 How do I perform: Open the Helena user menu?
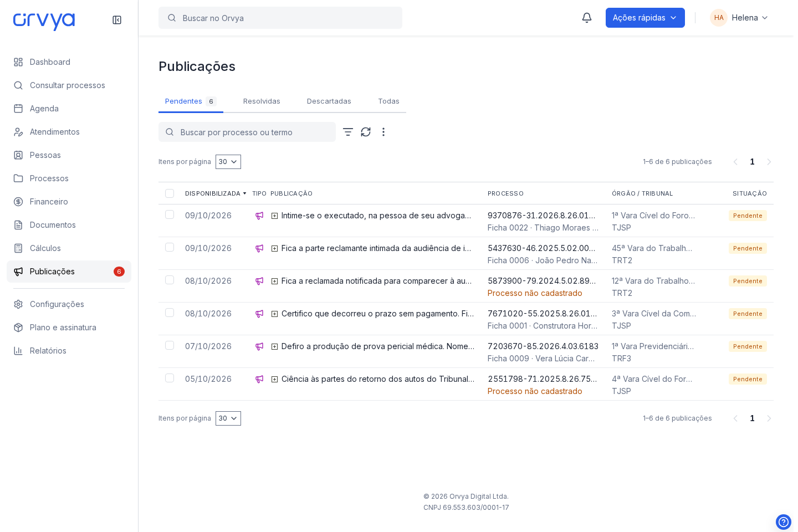pyautogui.click(x=739, y=18)
